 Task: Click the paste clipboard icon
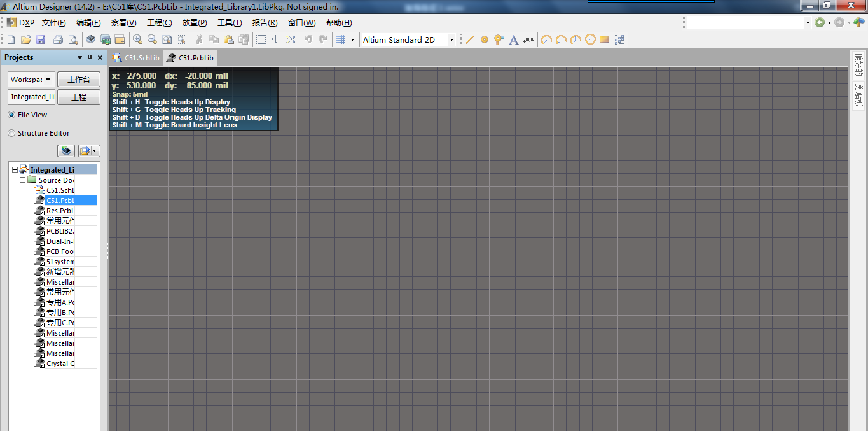coord(228,39)
